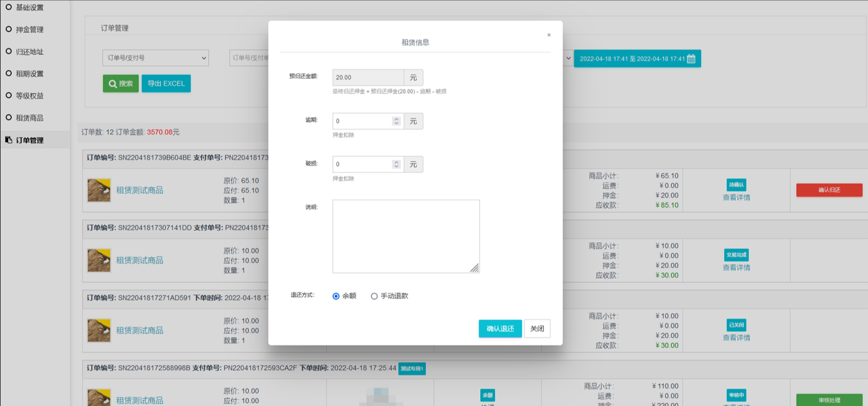
Task: Click the red 确认归还 button
Action: [829, 190]
